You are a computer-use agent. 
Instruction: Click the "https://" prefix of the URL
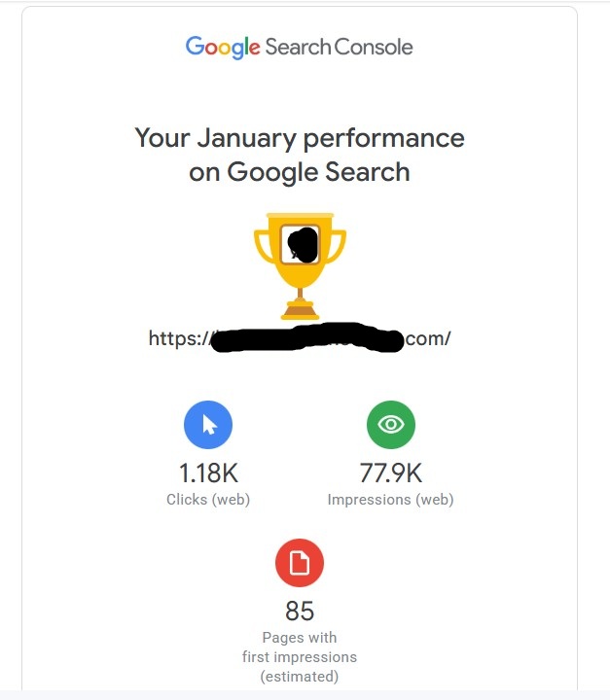[x=178, y=338]
